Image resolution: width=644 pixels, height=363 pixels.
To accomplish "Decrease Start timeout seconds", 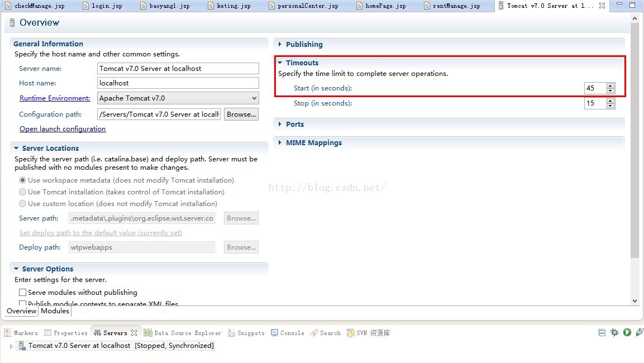I will click(x=610, y=90).
